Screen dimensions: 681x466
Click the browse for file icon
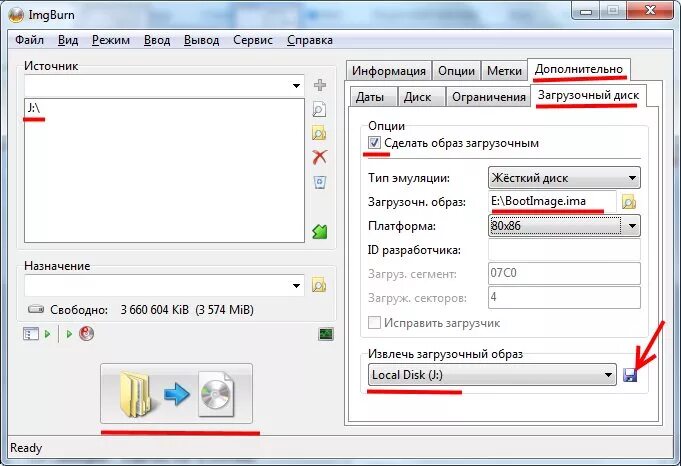coord(319,109)
